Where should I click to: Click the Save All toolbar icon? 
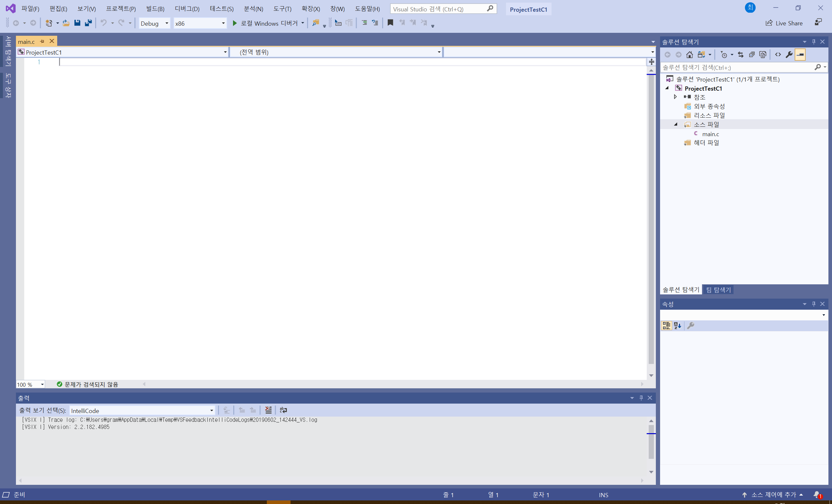click(88, 23)
